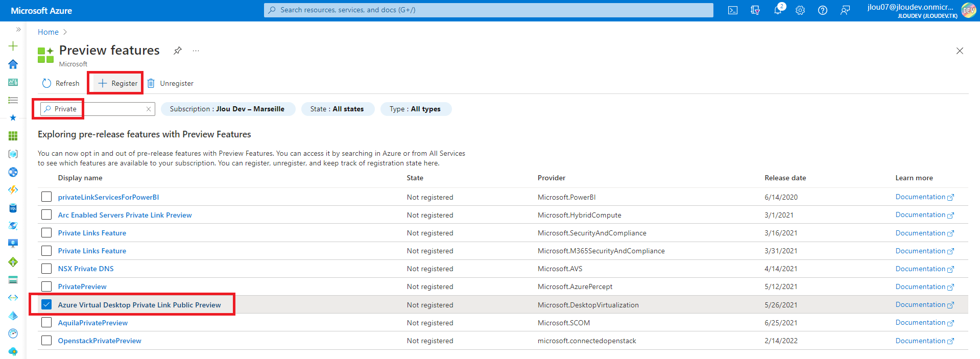Open SQL databases icon in sidebar
980x359 pixels.
[13, 208]
